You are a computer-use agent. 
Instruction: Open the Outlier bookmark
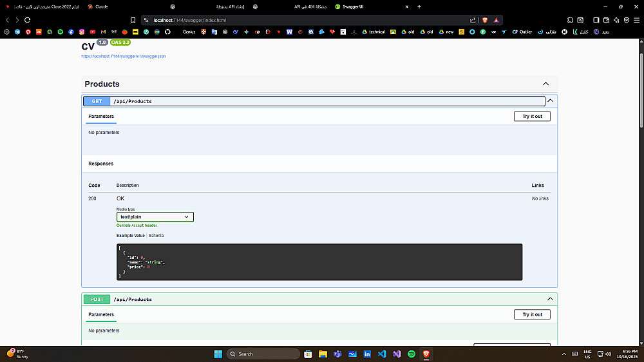pos(522,32)
